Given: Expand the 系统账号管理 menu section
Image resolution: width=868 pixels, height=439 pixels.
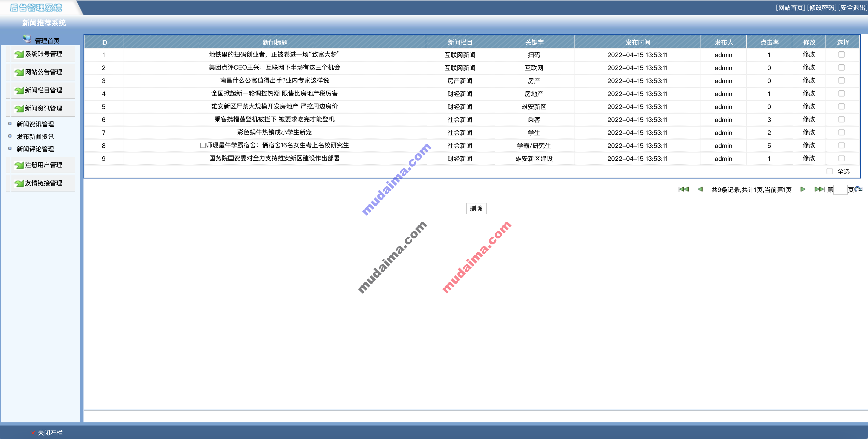Looking at the screenshot, I should [x=44, y=54].
